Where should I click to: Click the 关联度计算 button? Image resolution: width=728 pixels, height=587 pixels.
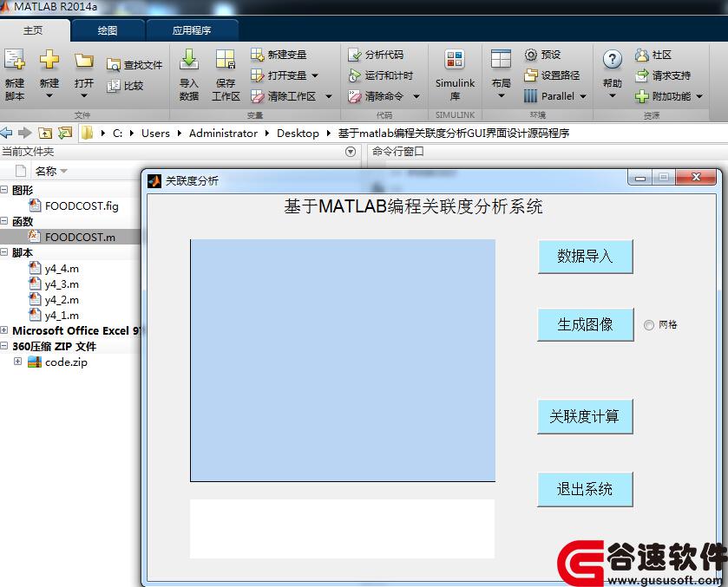(x=585, y=416)
